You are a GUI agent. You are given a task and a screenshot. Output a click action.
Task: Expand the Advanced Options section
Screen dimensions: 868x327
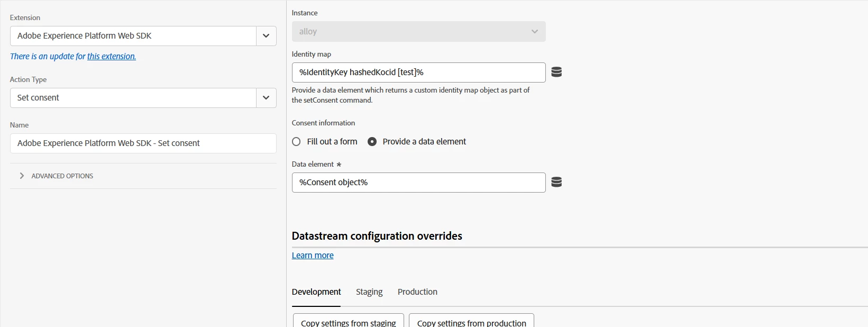[56, 176]
